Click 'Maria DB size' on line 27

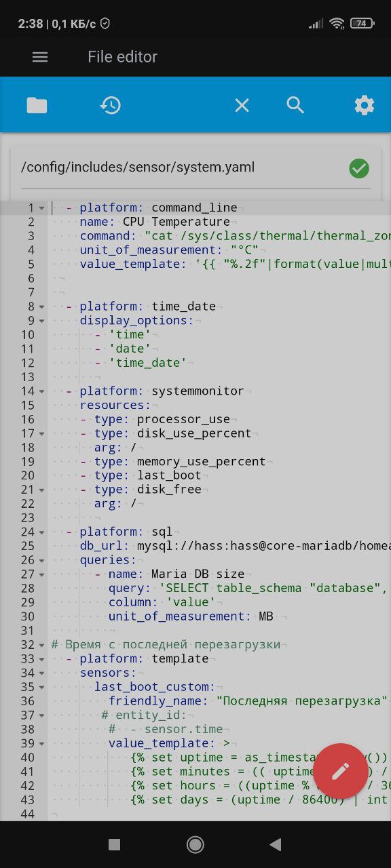coord(198,574)
